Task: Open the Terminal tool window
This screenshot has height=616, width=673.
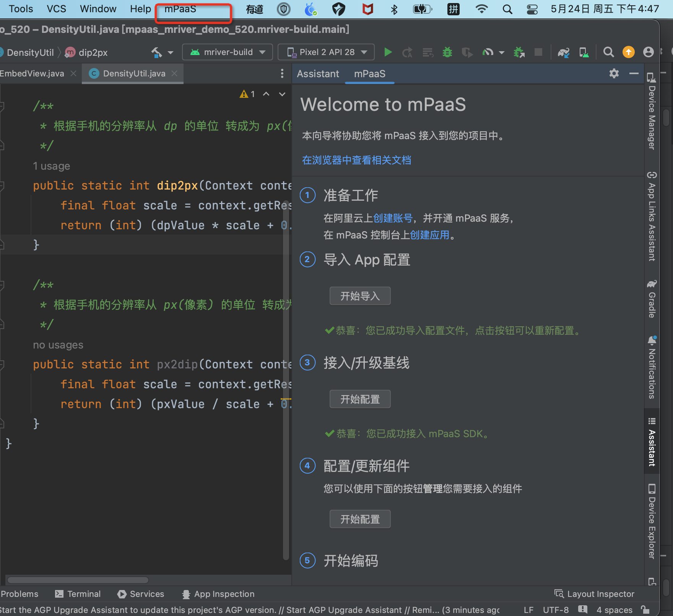Action: tap(78, 594)
